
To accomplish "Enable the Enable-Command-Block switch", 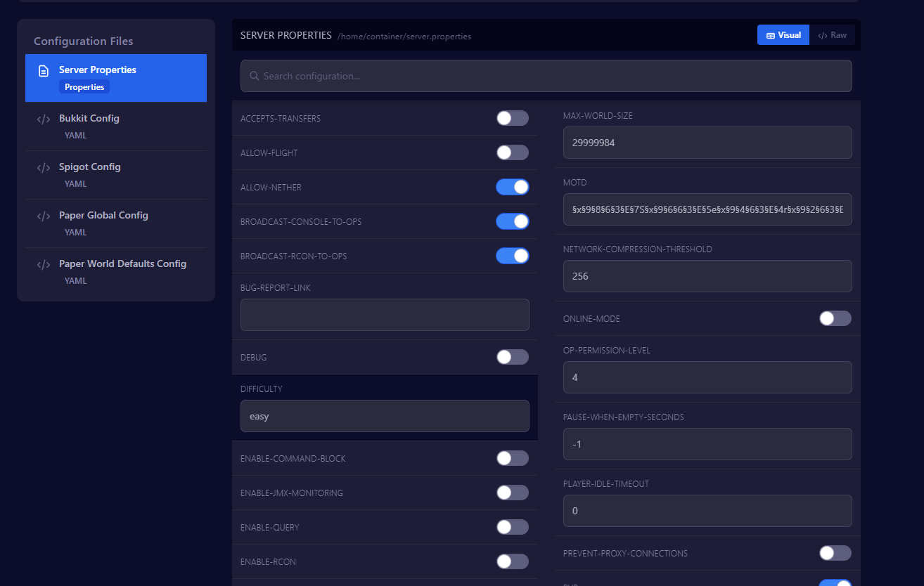I will [x=512, y=458].
